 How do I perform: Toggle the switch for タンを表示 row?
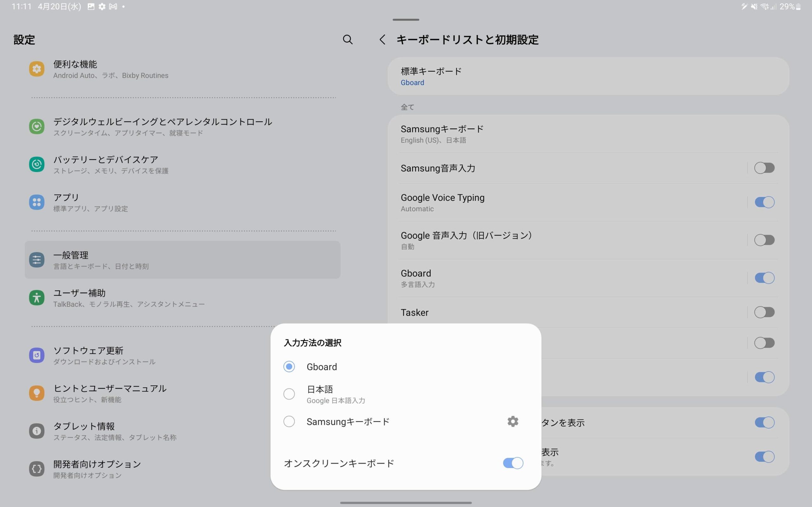(764, 423)
